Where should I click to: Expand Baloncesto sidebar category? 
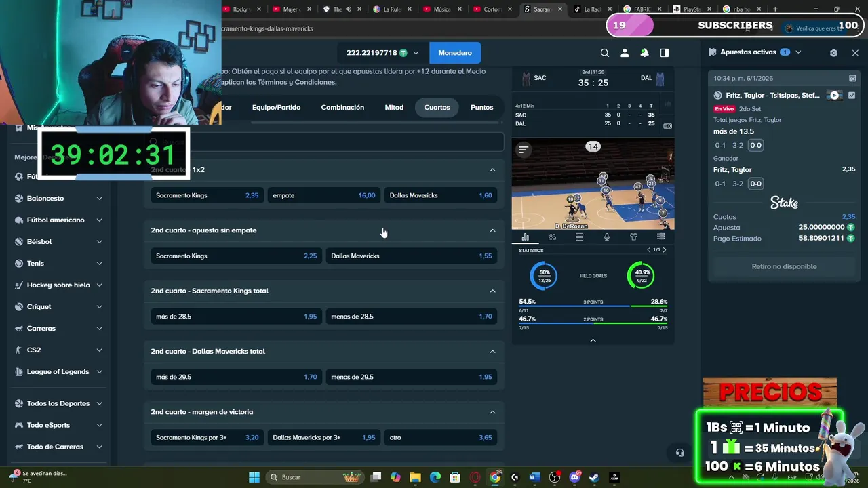tap(99, 199)
